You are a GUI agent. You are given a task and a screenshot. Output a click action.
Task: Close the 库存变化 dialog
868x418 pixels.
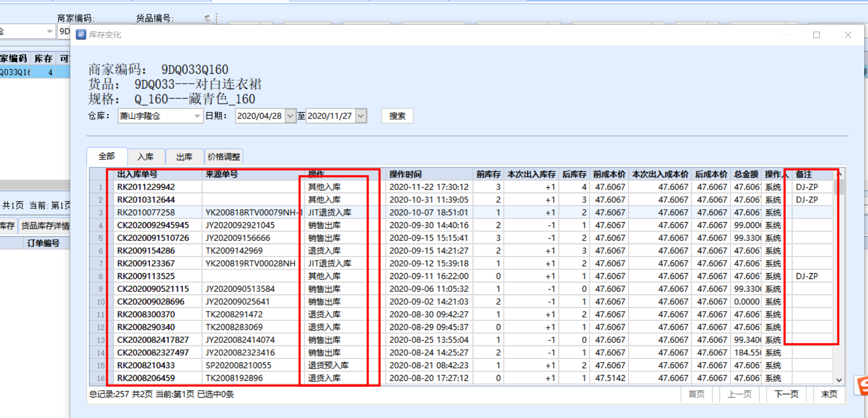pyautogui.click(x=848, y=35)
